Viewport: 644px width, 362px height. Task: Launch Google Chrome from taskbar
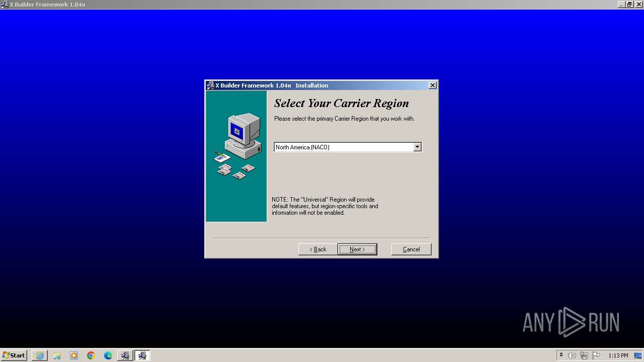coord(91,355)
